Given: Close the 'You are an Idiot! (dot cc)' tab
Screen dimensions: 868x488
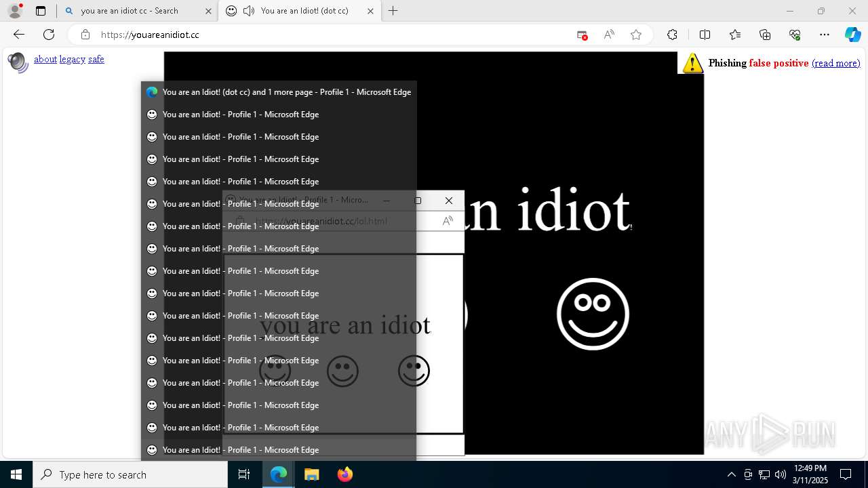Looking at the screenshot, I should click(370, 11).
